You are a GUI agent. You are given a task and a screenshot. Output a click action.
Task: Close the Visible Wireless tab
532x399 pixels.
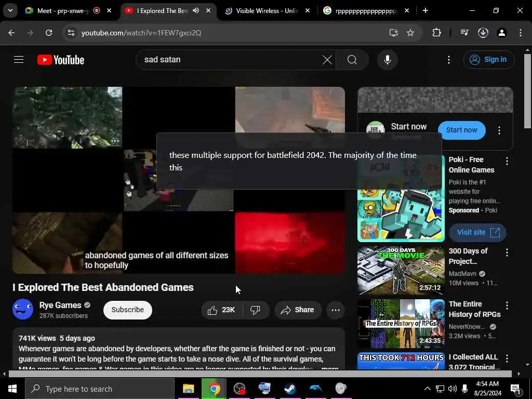click(x=308, y=10)
